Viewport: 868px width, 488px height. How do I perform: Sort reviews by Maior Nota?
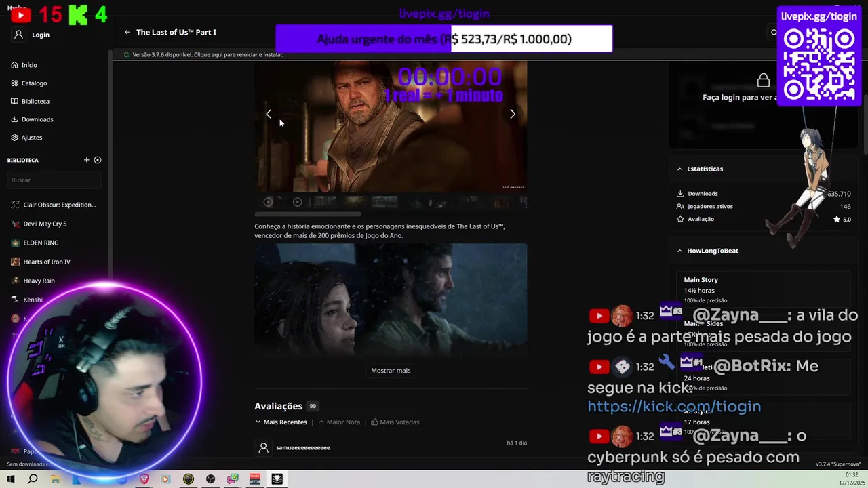339,422
